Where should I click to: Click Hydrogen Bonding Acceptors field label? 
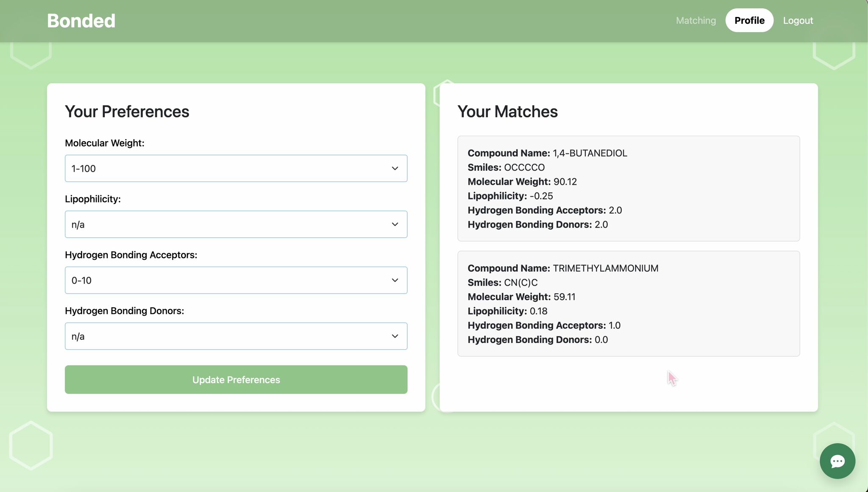(x=131, y=255)
